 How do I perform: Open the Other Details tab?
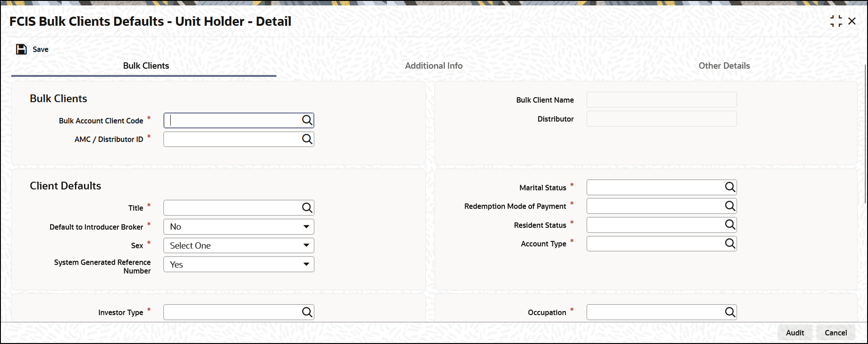point(724,66)
